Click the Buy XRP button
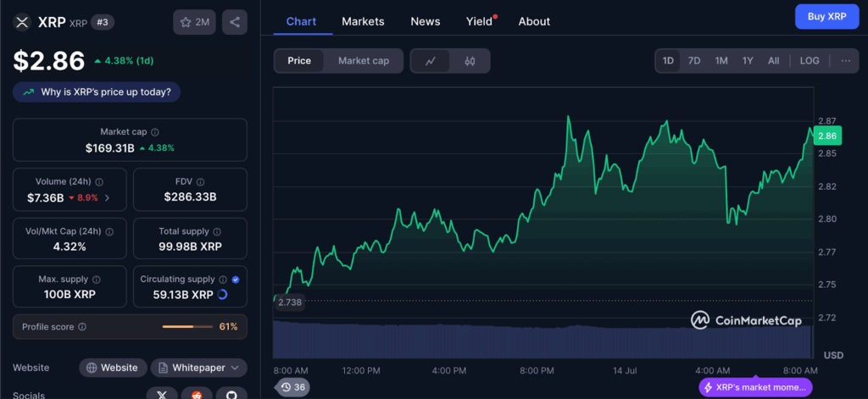 click(x=826, y=16)
